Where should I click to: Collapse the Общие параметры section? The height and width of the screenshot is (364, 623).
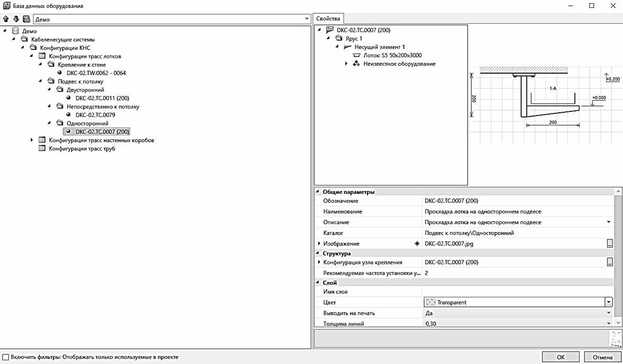(318, 192)
